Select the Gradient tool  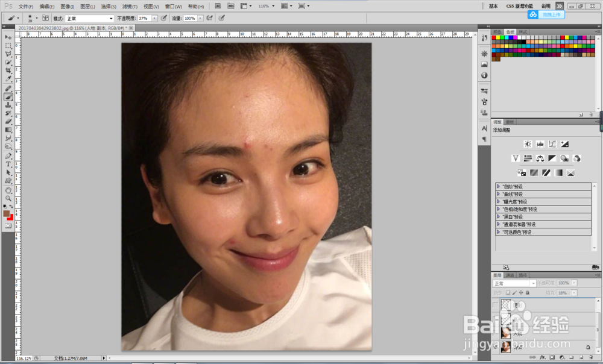pyautogui.click(x=8, y=130)
